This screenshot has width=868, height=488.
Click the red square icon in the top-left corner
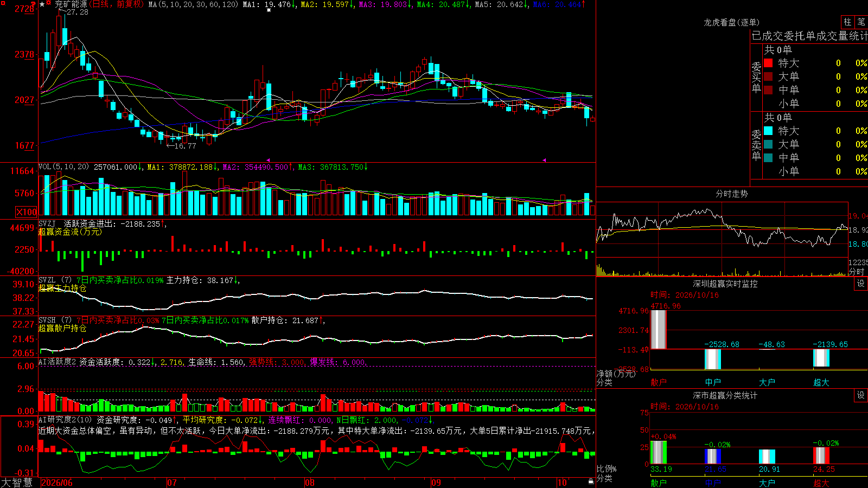[x=3, y=3]
